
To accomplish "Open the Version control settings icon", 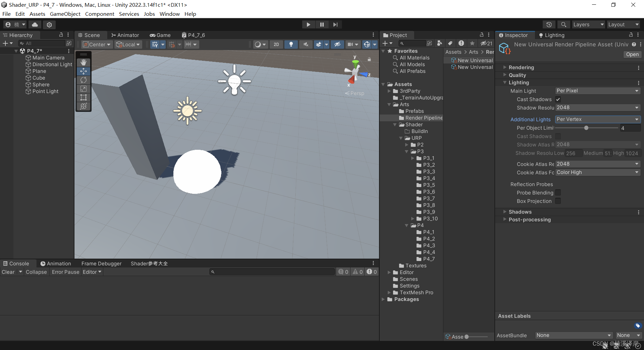I will pyautogui.click(x=49, y=25).
